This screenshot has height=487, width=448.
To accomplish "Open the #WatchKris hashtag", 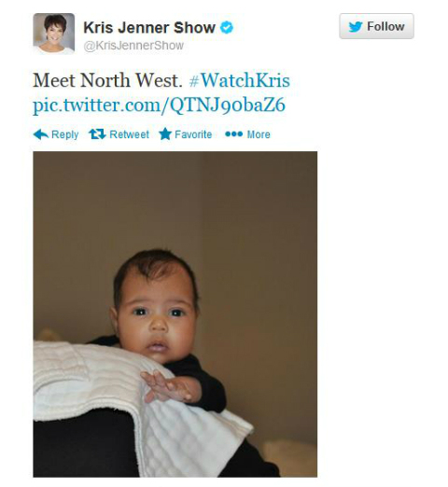I will (x=240, y=80).
